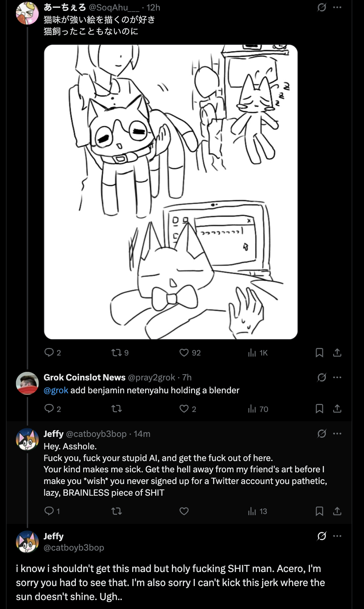Viewport: 364px width, 609px height.
Task: Bookmark the Grok Coinslot News reply
Action: tap(319, 409)
